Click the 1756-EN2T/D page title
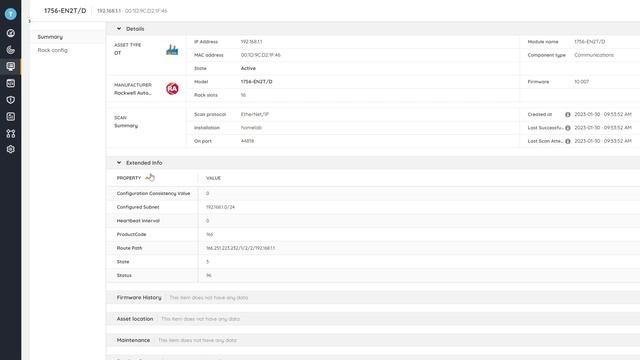Image resolution: width=640 pixels, height=360 pixels. tap(65, 11)
